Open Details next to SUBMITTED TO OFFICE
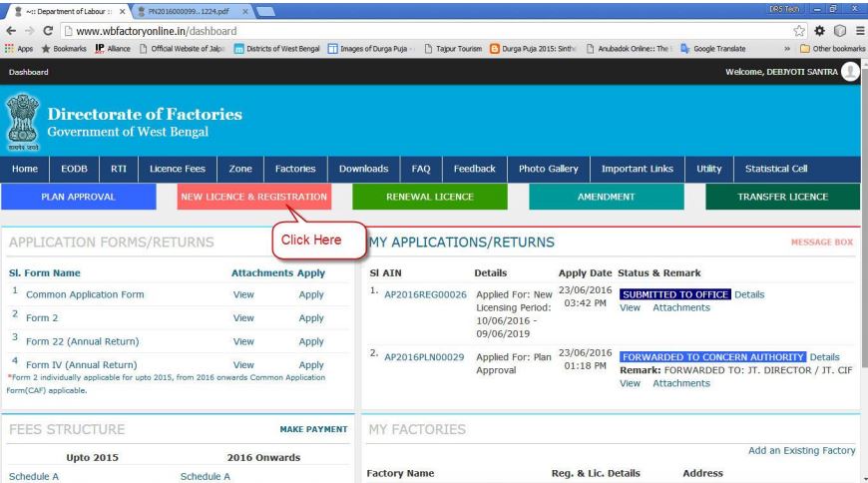 pyautogui.click(x=749, y=294)
